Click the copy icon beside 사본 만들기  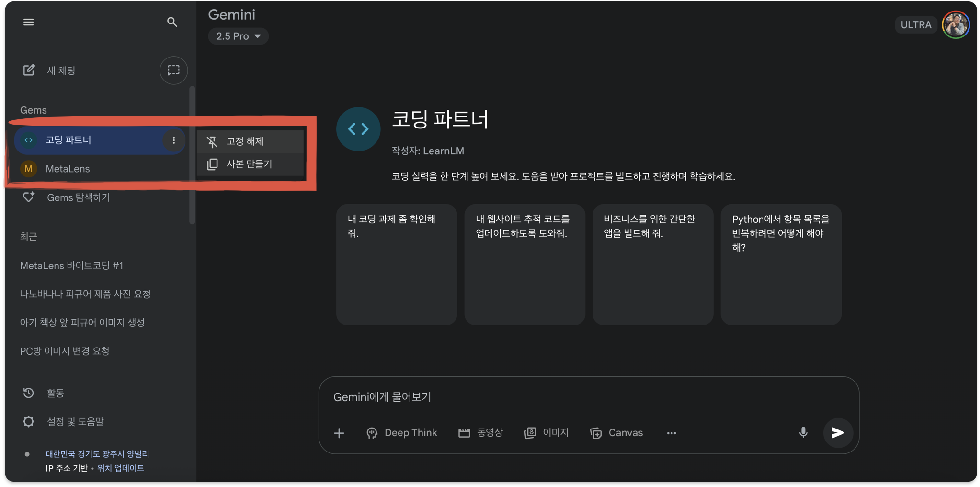pos(212,164)
